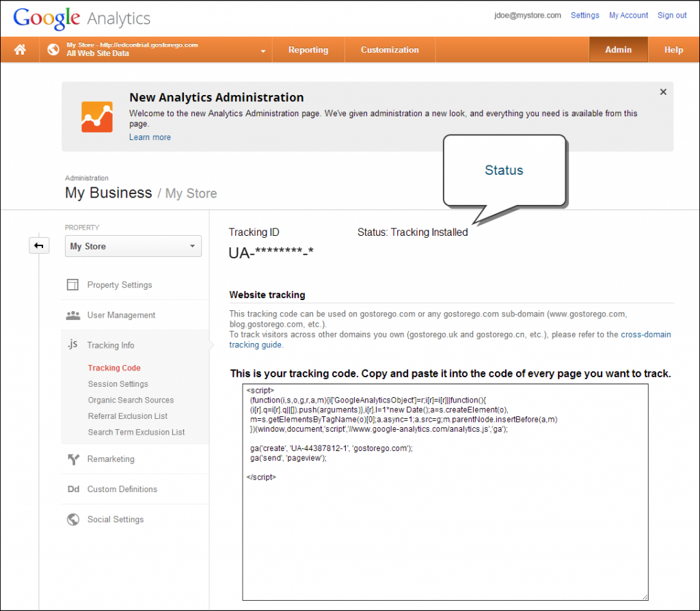The width and height of the screenshot is (700, 611).
Task: Click the ga('create', 'UA-44387812-1') code line
Action: coord(332,448)
